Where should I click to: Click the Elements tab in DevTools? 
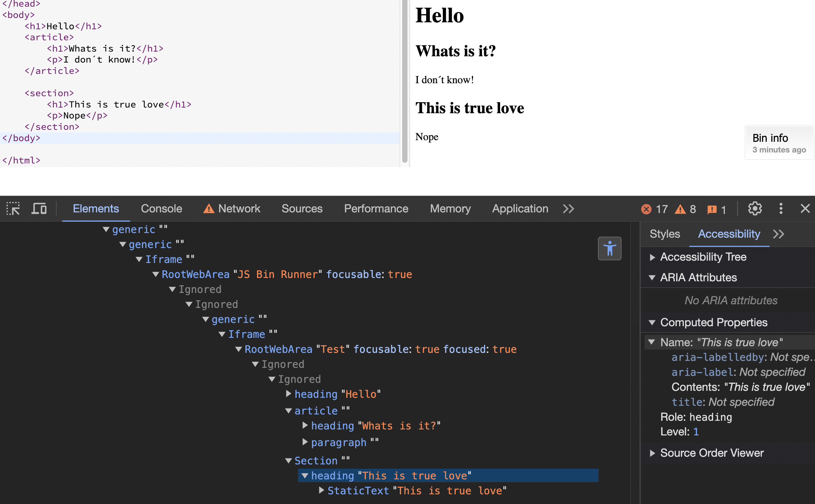[96, 208]
